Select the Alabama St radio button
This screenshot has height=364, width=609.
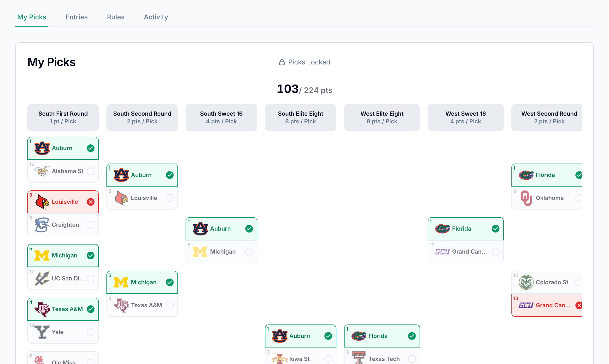pyautogui.click(x=91, y=171)
